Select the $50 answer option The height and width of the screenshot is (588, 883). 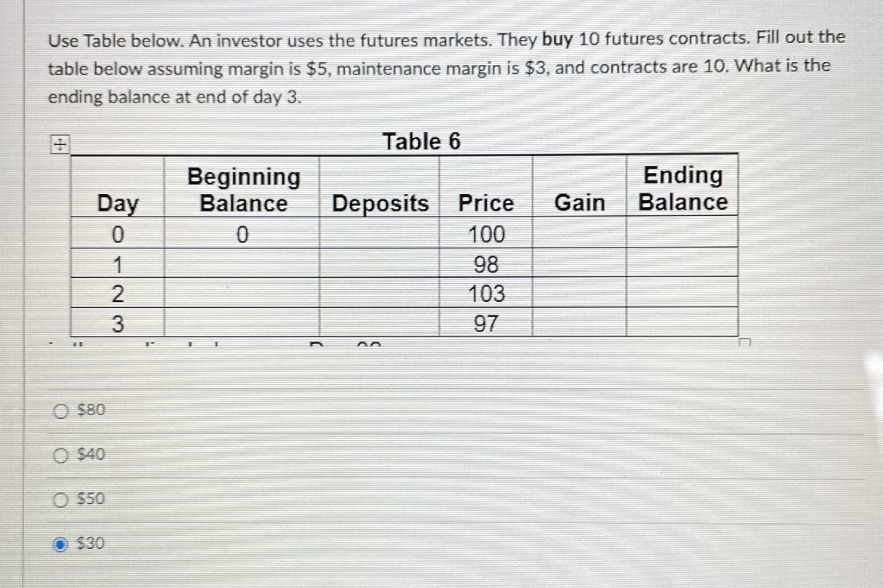(61, 499)
